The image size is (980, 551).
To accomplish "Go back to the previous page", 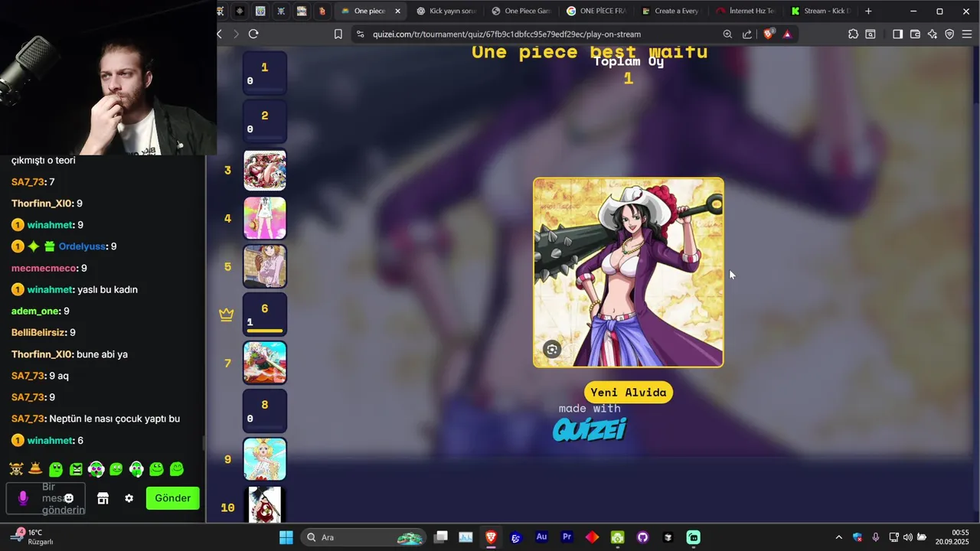I will tap(220, 34).
